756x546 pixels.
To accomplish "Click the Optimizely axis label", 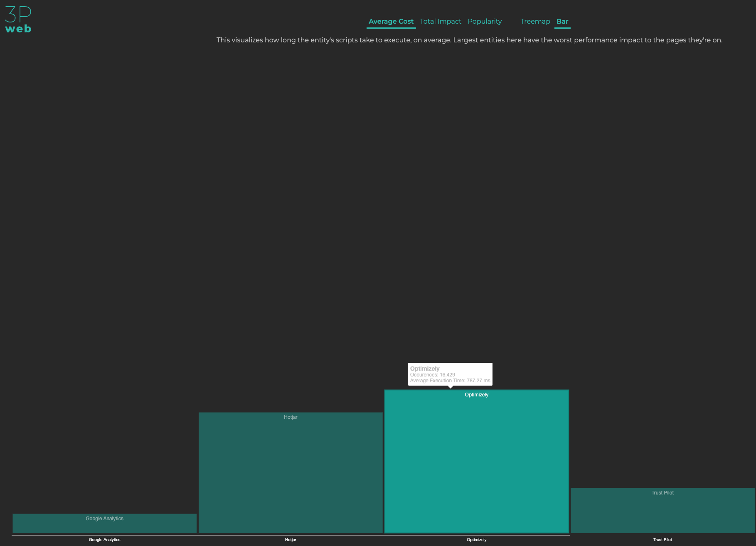I will [x=476, y=540].
